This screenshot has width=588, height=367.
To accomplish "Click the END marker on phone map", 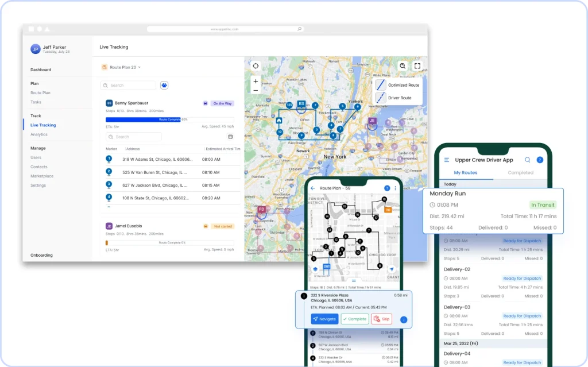I will pos(388,210).
